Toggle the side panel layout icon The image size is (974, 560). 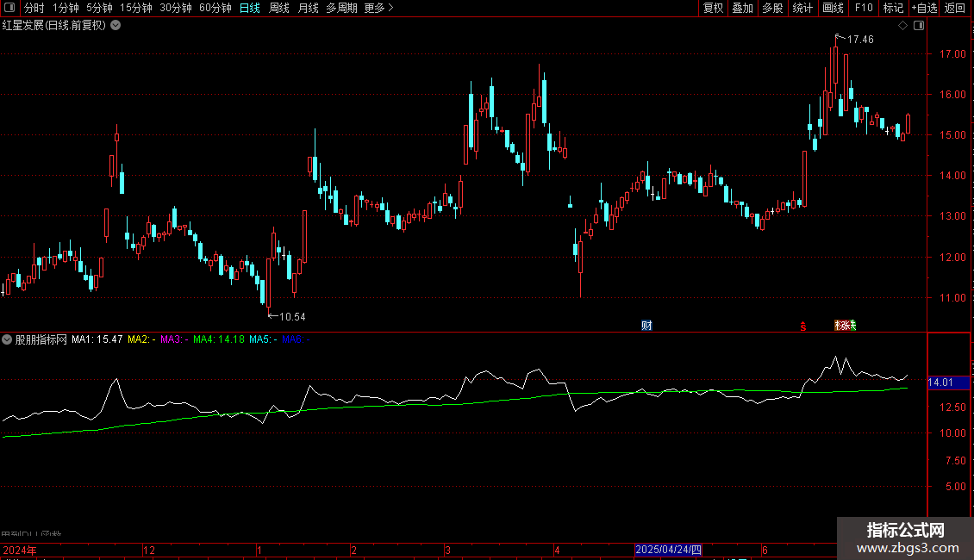click(x=9, y=8)
